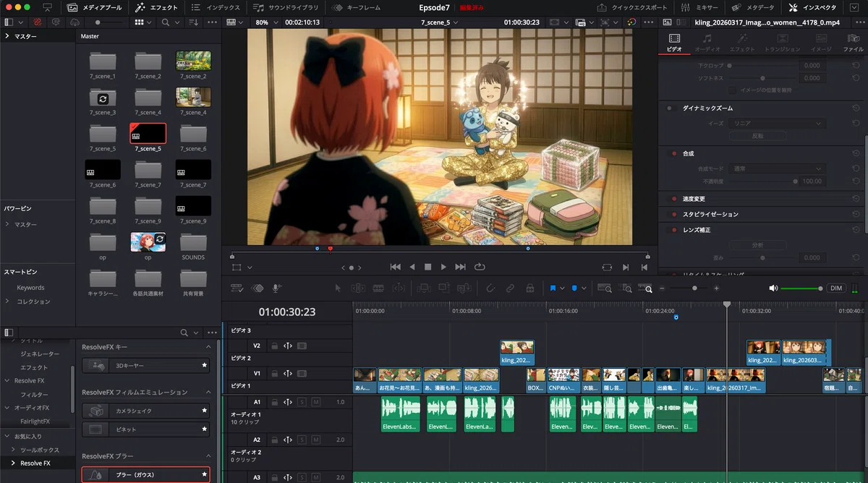This screenshot has height=483, width=868.
Task: Select the ブラー (ガウス) effect
Action: click(x=145, y=475)
